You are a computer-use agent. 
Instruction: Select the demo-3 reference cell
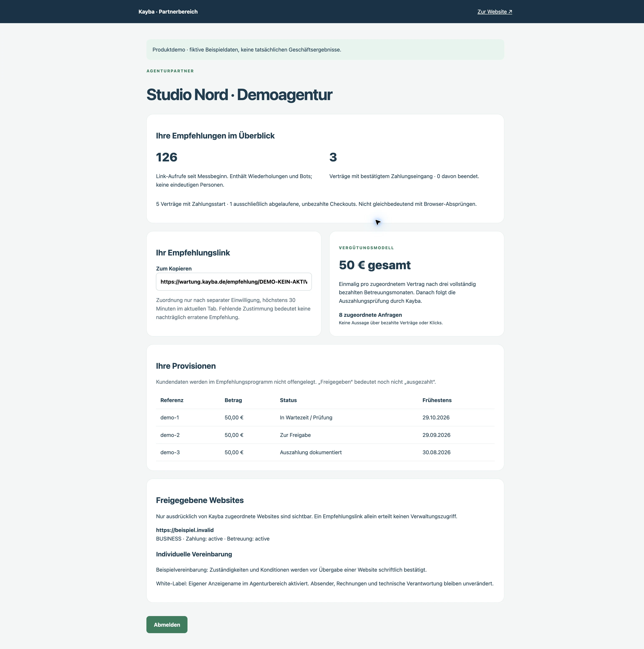170,453
